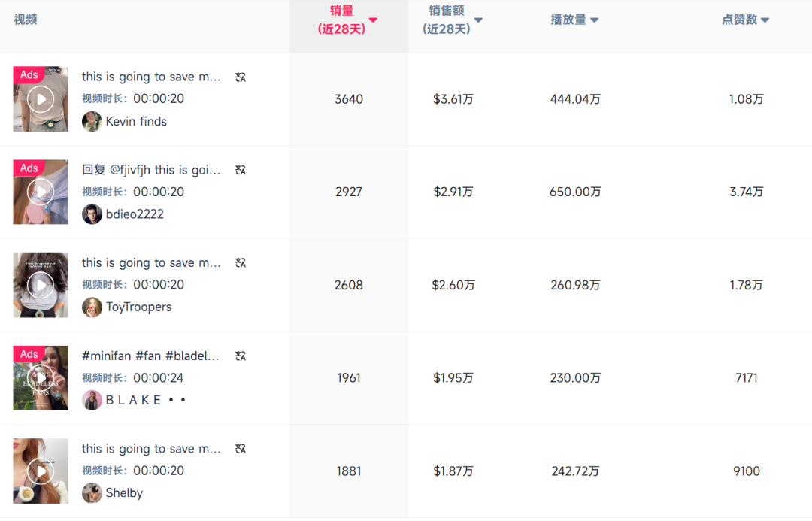Translate the B L A K E video title
Screen dimensions: 812x521
click(239, 355)
